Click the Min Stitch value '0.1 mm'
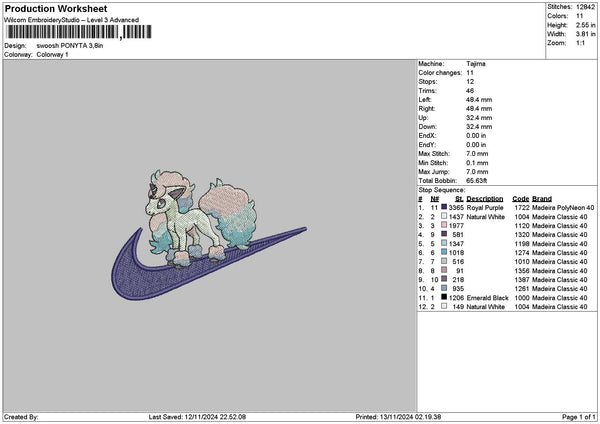600x424 pixels. coord(477,163)
